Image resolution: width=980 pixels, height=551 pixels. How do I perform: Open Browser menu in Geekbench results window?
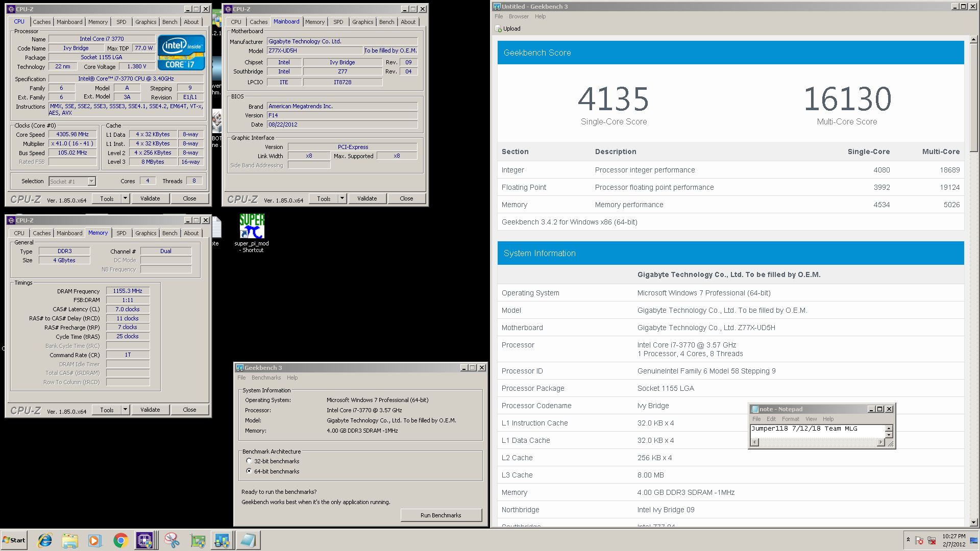[x=519, y=16]
